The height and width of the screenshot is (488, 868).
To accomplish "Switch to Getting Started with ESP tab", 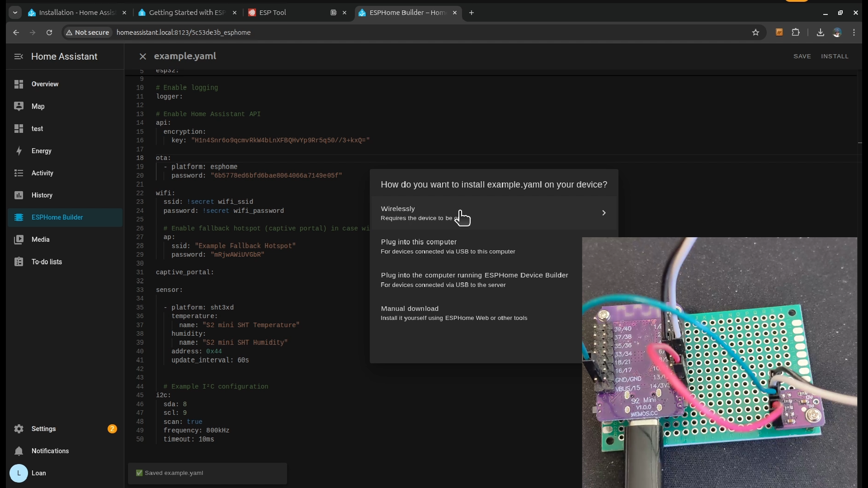I will point(188,13).
